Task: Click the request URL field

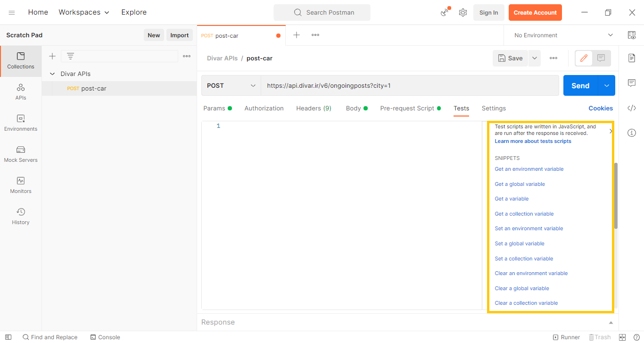Action: click(x=410, y=85)
